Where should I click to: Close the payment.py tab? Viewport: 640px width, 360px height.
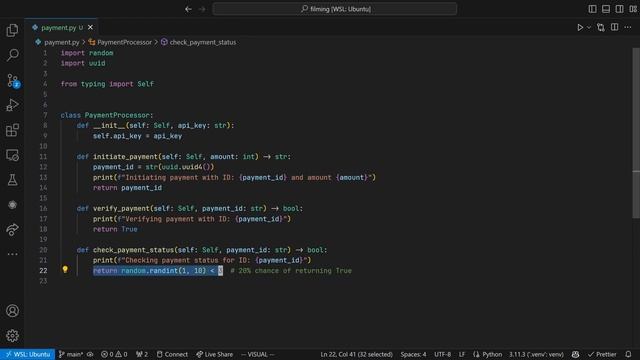pos(90,27)
